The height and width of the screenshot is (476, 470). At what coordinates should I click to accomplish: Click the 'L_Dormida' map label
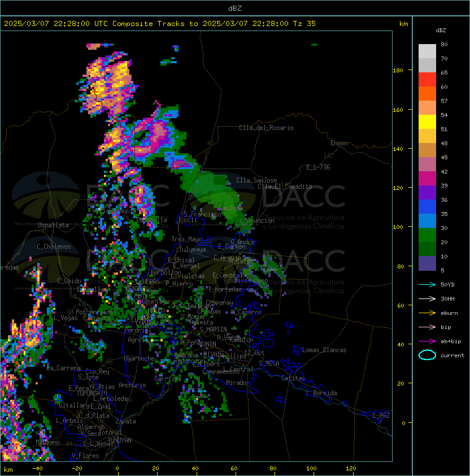tap(321, 393)
